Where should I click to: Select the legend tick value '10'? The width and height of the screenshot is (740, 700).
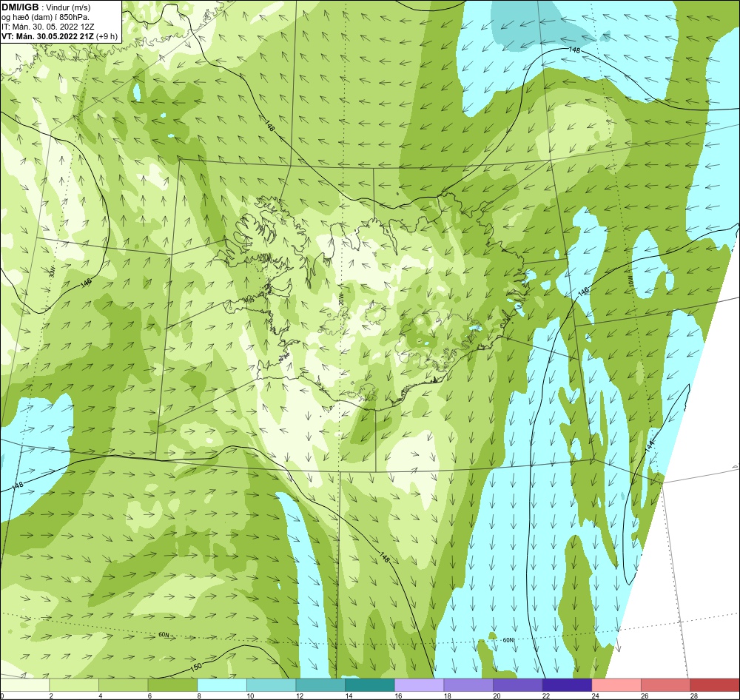click(250, 696)
